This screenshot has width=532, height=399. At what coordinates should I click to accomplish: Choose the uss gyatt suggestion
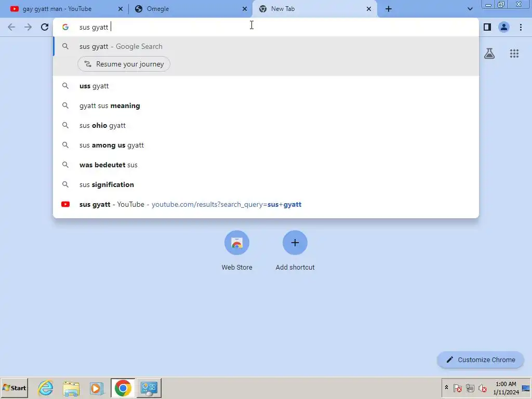point(265,86)
